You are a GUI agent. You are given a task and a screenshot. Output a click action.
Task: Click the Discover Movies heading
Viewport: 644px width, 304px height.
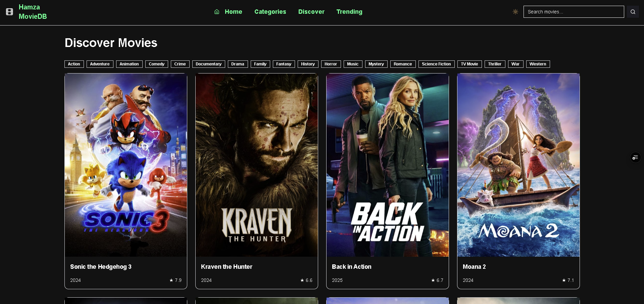tap(111, 43)
